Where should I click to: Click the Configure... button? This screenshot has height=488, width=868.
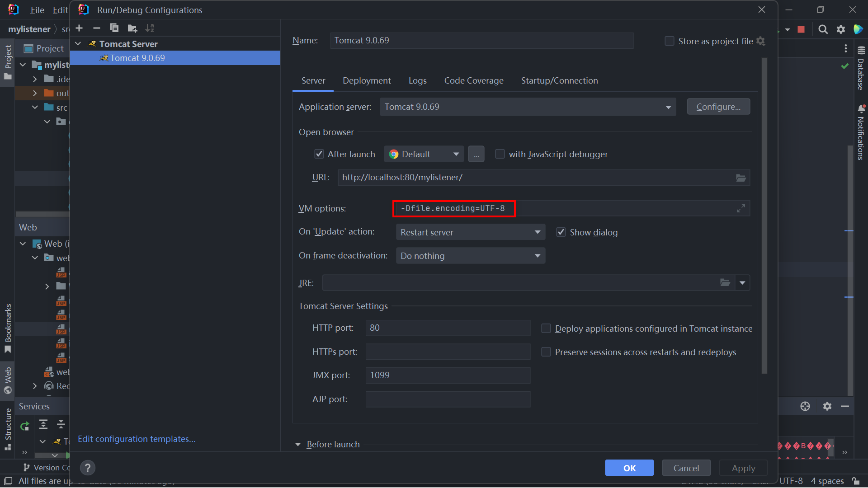pos(718,107)
